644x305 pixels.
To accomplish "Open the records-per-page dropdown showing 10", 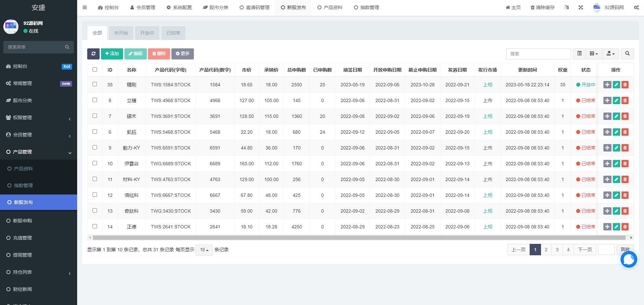I will [204, 250].
